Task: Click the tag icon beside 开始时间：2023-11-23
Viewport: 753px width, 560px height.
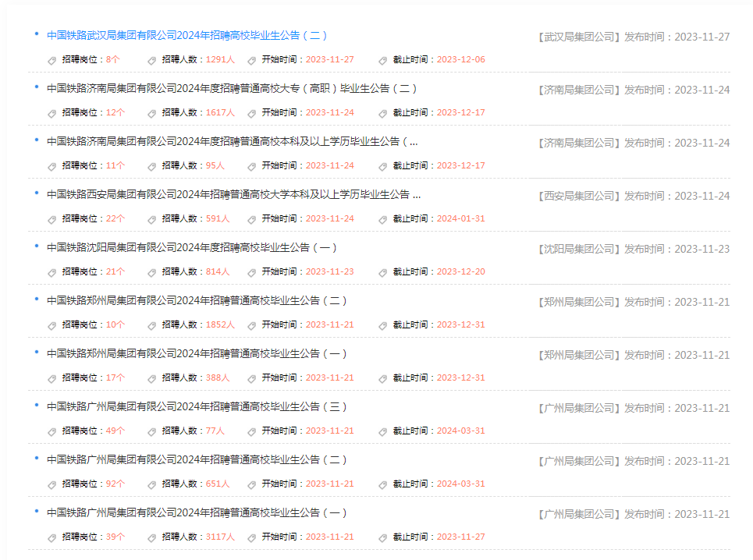Action: pos(251,272)
